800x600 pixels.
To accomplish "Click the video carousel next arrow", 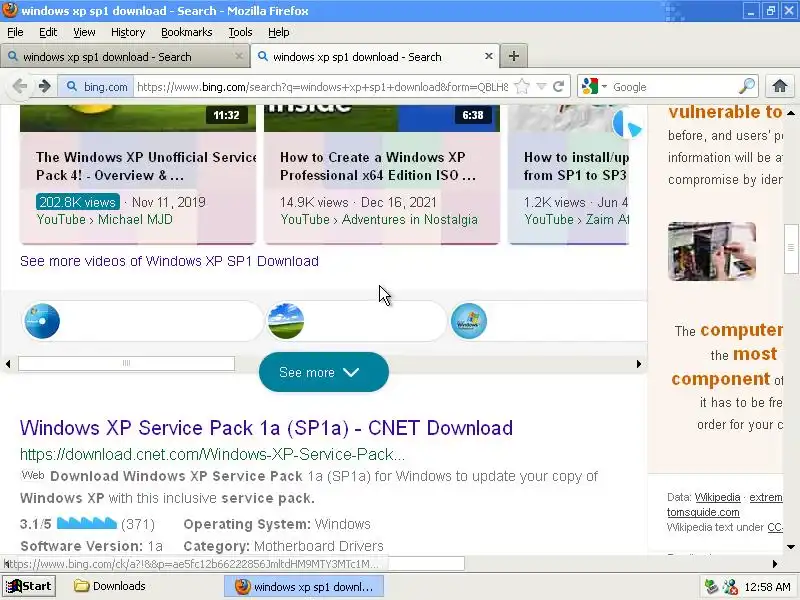I will pos(627,124).
